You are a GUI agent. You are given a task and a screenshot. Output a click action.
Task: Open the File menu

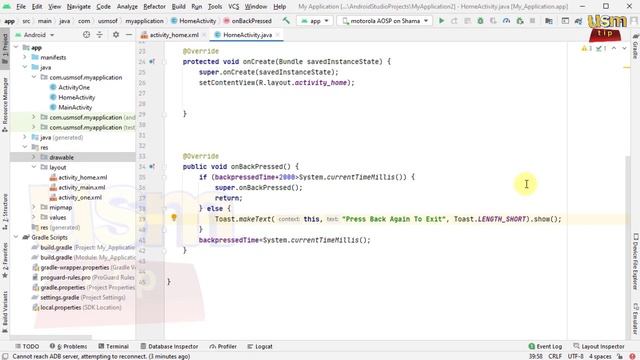21,7
